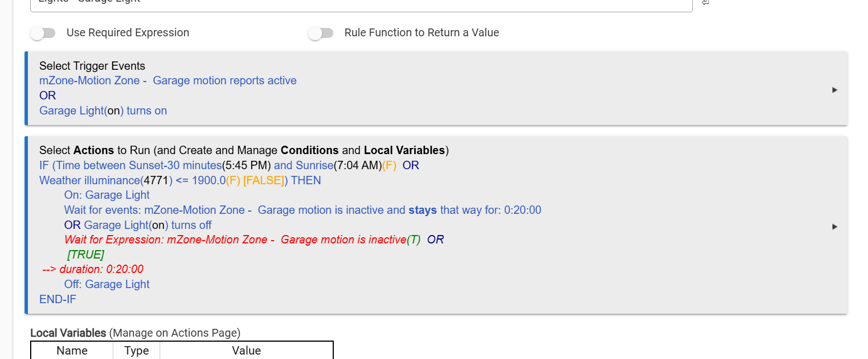The width and height of the screenshot is (868, 359).
Task: Click the END-IF action line
Action: [57, 299]
